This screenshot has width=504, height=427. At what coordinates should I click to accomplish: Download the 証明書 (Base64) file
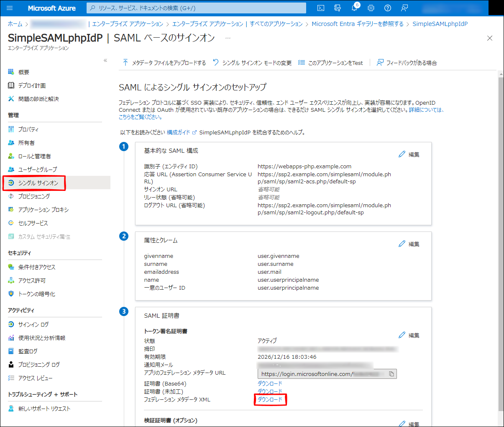coord(270,383)
